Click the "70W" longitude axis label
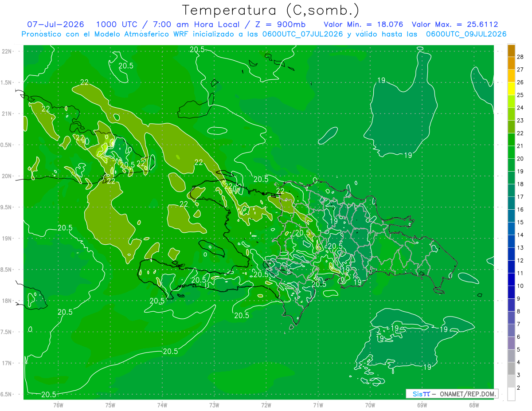Image resolution: width=532 pixels, height=411 pixels. point(370,405)
